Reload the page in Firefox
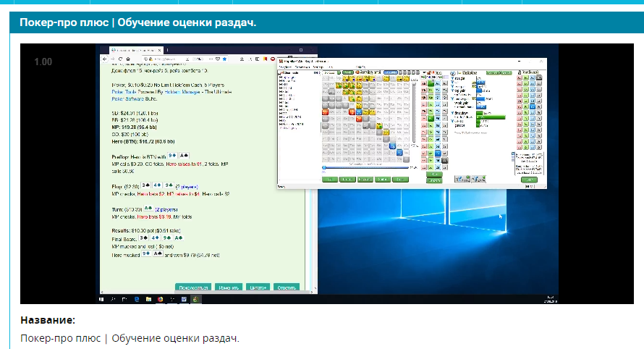Viewport: 644px width, 349px height. [x=120, y=59]
